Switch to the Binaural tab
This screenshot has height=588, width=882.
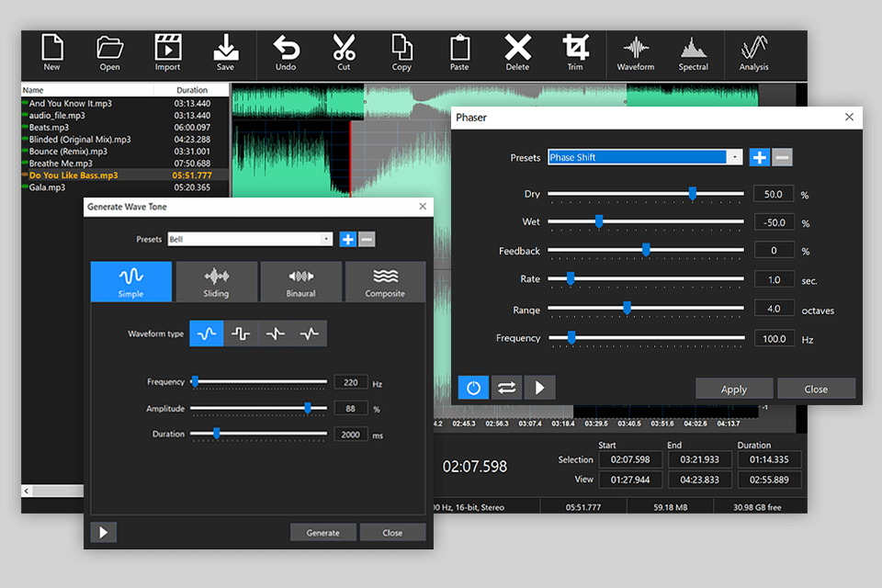[x=300, y=281]
